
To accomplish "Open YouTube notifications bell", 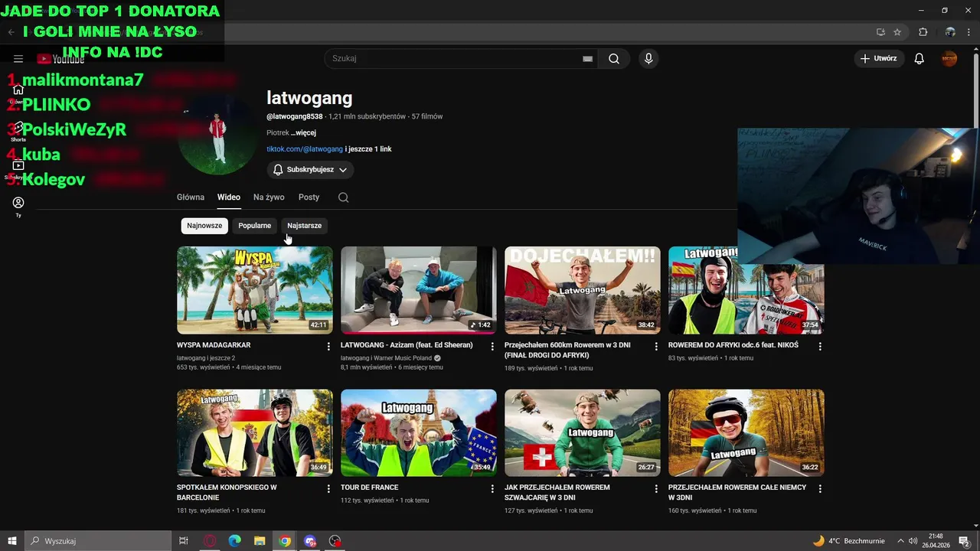I will click(x=919, y=59).
